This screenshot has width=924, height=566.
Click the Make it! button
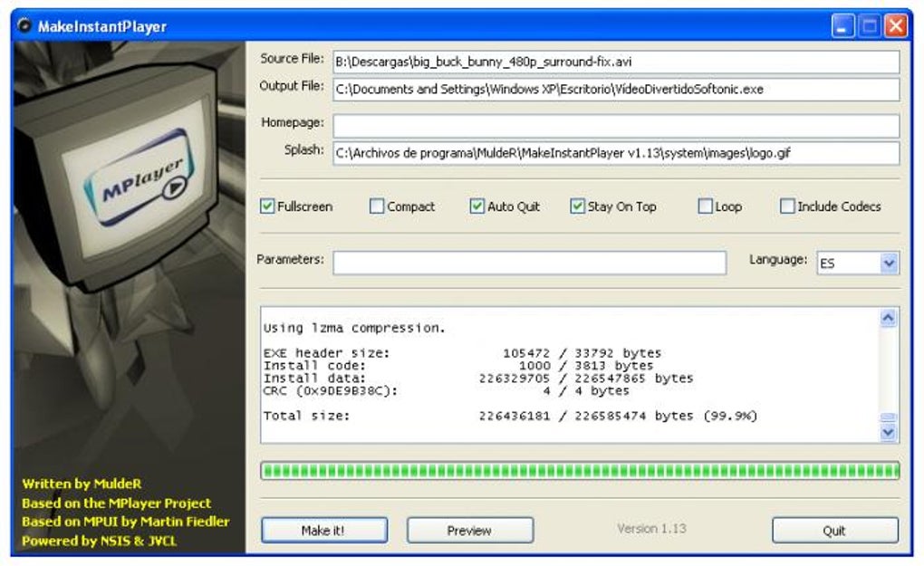(x=324, y=530)
